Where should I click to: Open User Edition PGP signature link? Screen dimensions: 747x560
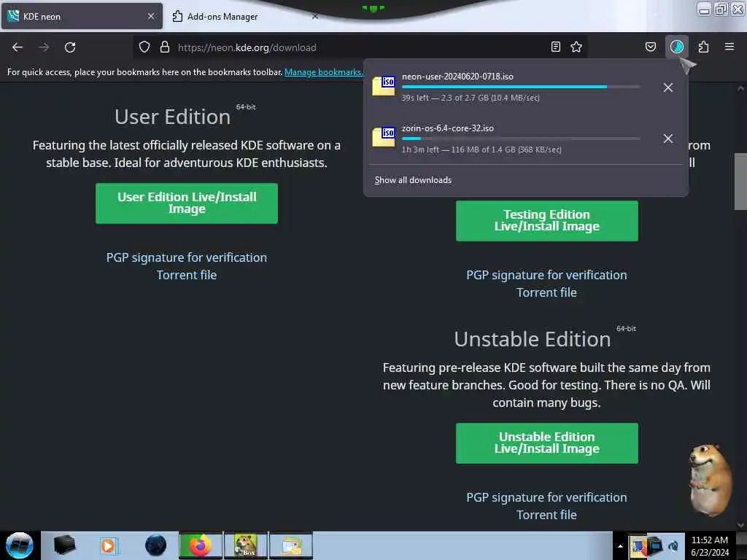pos(187,257)
